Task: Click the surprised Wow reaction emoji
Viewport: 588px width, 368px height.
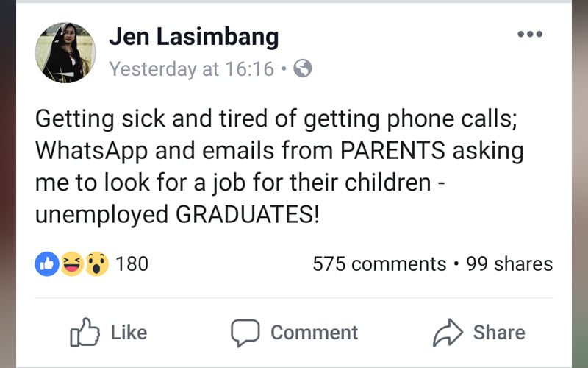Action: 96,263
